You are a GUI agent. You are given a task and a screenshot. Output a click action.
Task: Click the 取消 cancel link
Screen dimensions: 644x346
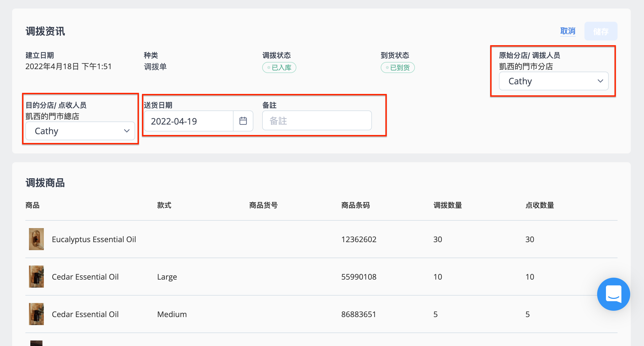point(568,31)
